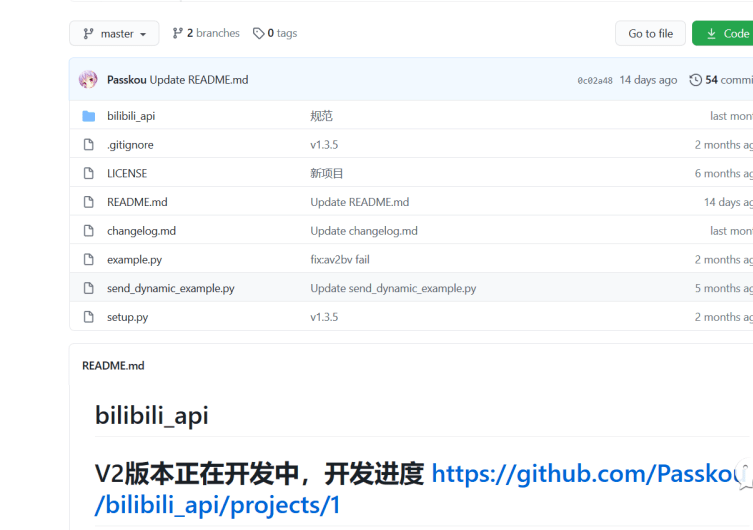Click the commit history clock icon
This screenshot has width=753, height=530.
click(695, 80)
